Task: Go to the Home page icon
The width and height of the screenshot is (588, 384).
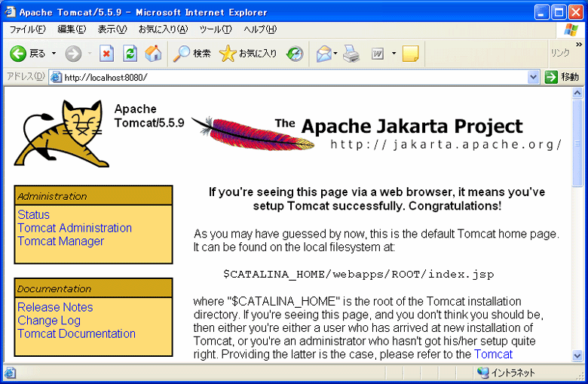Action: click(153, 54)
